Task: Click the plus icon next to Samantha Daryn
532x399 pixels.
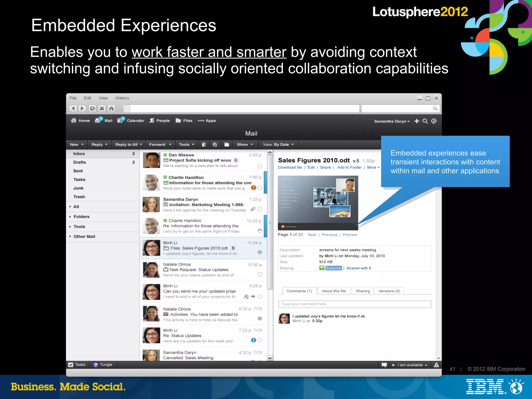Action: (417, 121)
